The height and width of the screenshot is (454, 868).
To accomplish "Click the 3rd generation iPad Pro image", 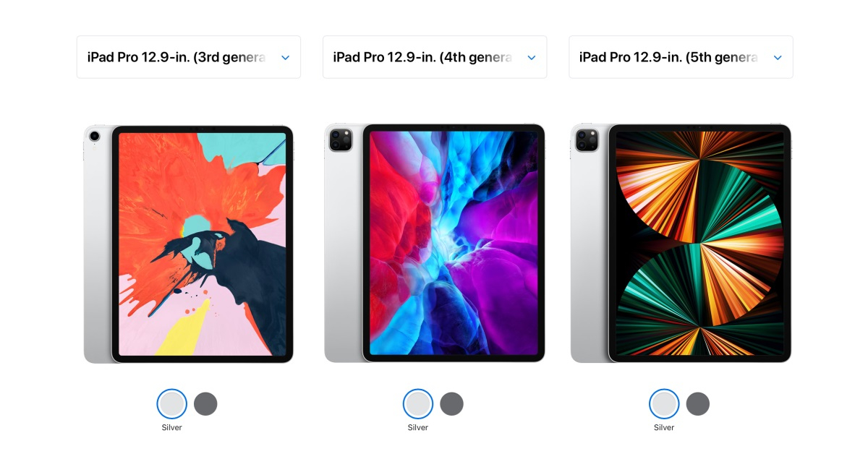I will tap(189, 244).
